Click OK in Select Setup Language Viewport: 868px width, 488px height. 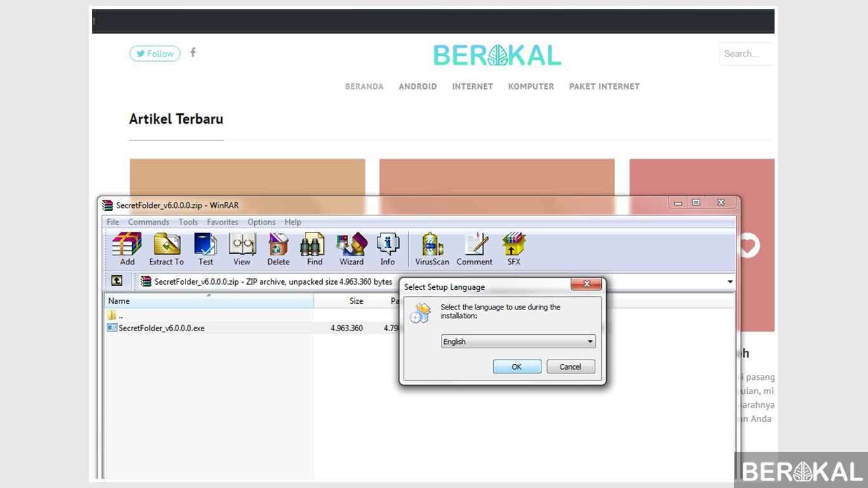tap(517, 367)
